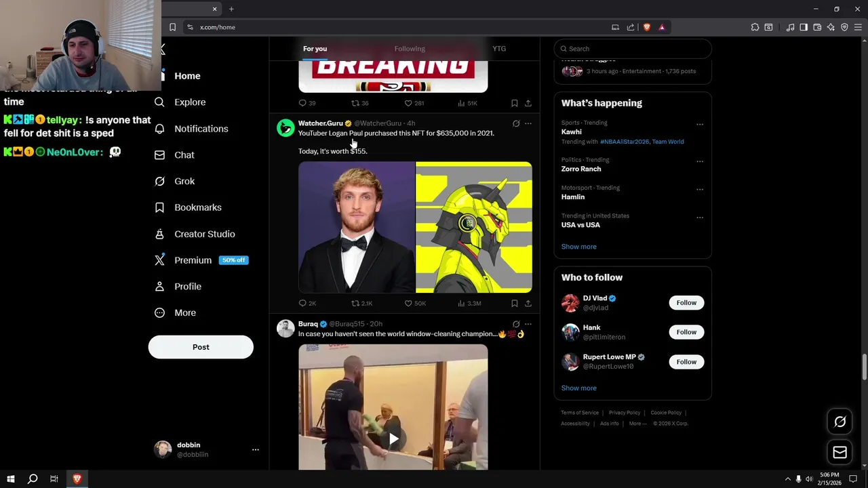Show more trends under What's happening
Image resolution: width=868 pixels, height=488 pixels.
[579, 247]
